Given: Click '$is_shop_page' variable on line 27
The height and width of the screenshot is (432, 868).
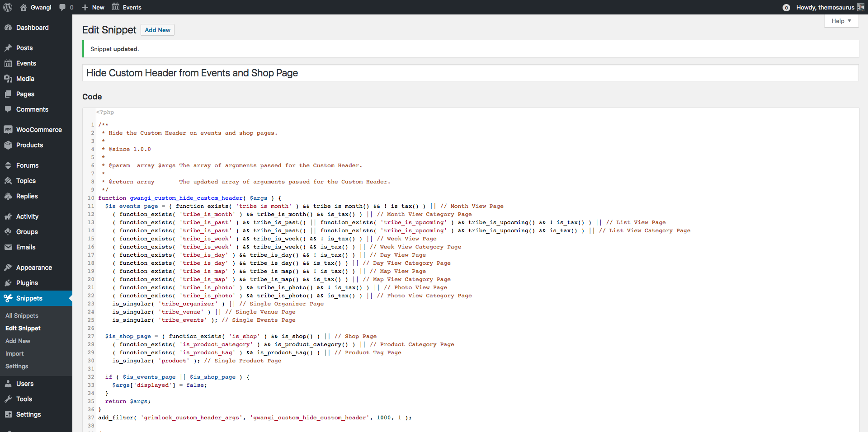Looking at the screenshot, I should (x=128, y=336).
